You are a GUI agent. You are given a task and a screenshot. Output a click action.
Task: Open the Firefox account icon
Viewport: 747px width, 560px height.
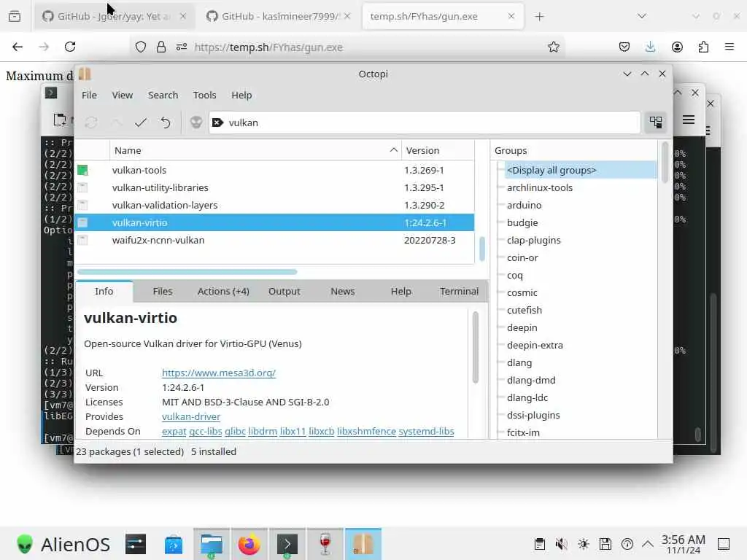(x=677, y=47)
